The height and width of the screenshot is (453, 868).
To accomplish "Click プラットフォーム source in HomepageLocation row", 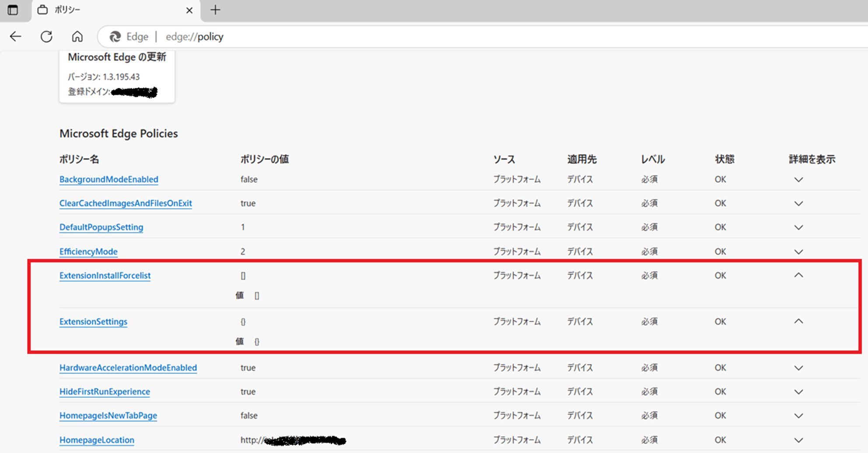I will [x=517, y=440].
